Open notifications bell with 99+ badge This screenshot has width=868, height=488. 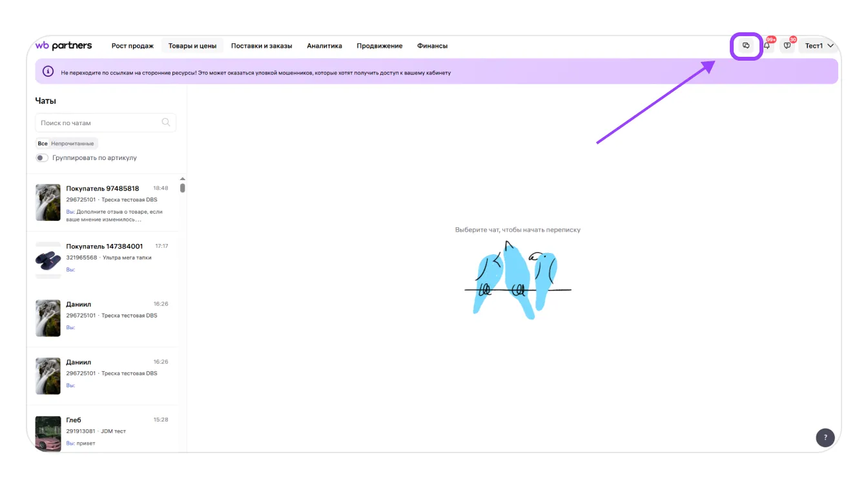click(767, 46)
